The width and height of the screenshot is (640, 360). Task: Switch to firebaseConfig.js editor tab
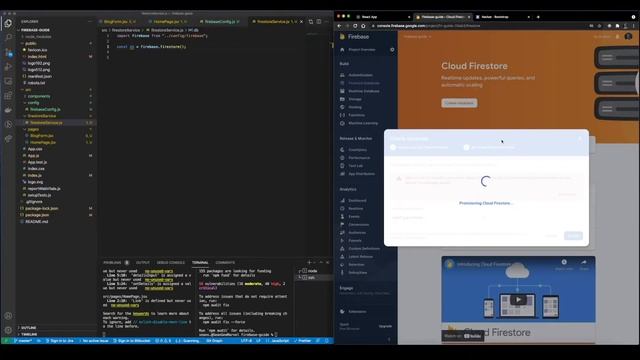220,21
